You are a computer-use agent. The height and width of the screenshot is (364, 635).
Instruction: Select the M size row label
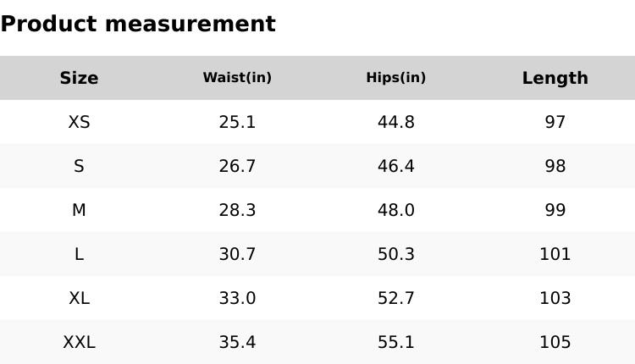tap(79, 210)
